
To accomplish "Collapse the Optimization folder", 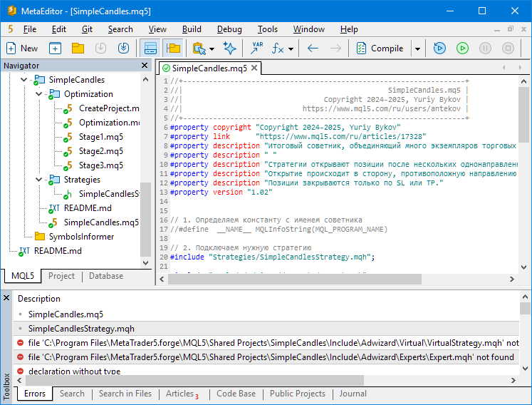I will (x=38, y=94).
